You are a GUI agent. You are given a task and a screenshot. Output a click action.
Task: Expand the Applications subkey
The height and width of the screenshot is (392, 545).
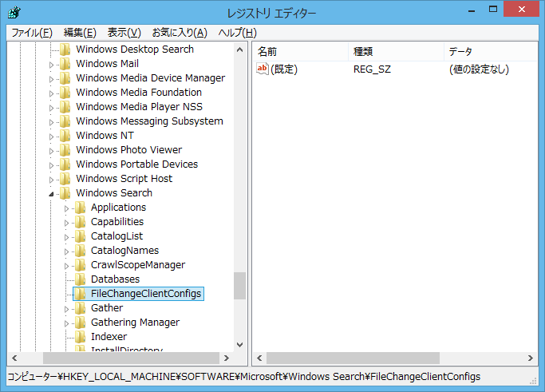(66, 208)
